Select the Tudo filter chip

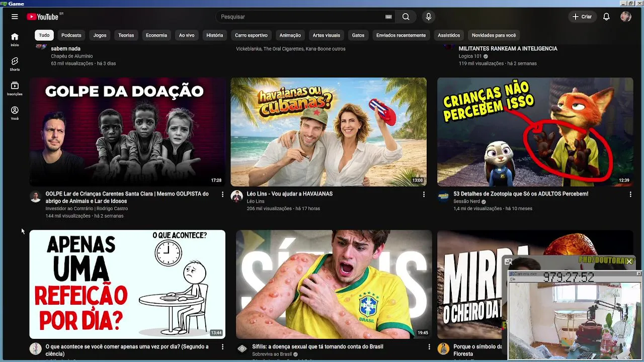coord(44,35)
